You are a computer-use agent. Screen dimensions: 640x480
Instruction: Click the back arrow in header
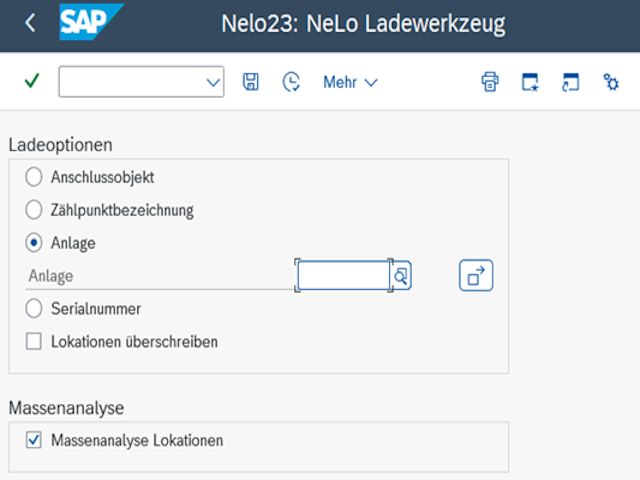coord(30,23)
